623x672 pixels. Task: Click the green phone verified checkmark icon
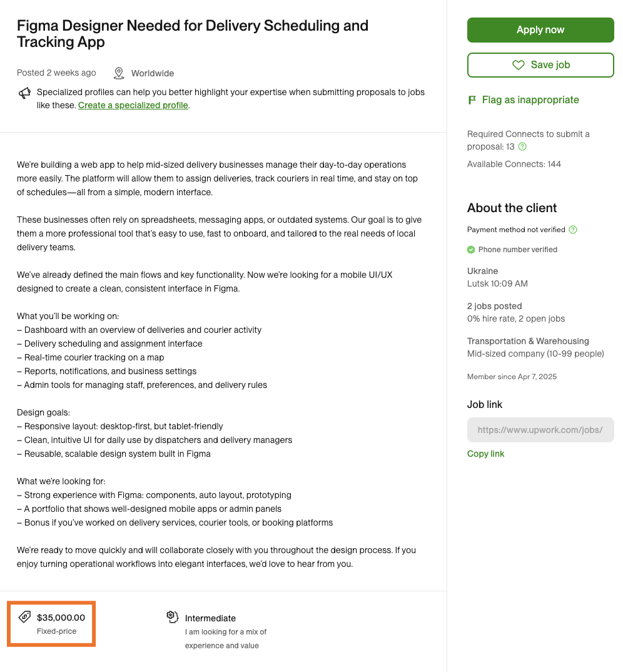[x=471, y=250]
